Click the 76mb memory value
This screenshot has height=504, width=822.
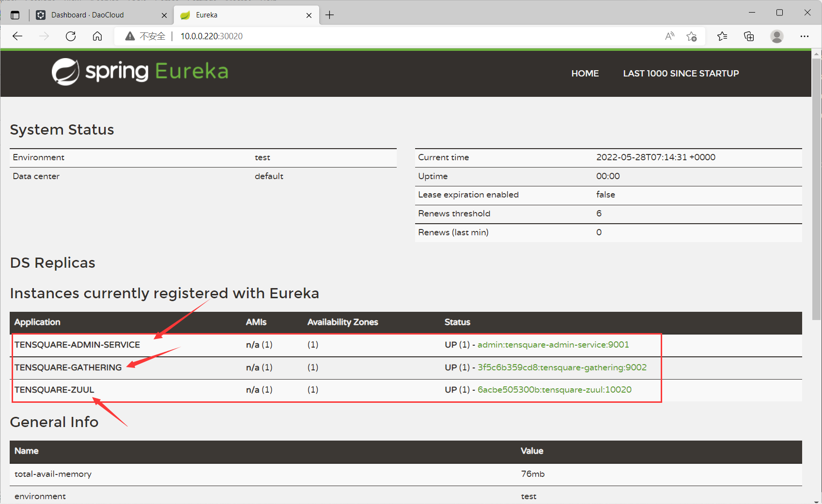[533, 474]
